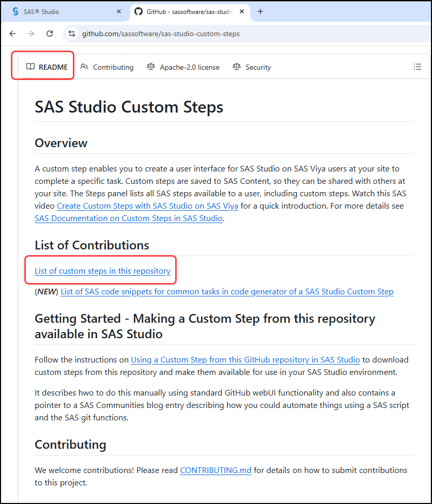This screenshot has width=432, height=504.
Task: Click the Overview heading
Action: 61,143
